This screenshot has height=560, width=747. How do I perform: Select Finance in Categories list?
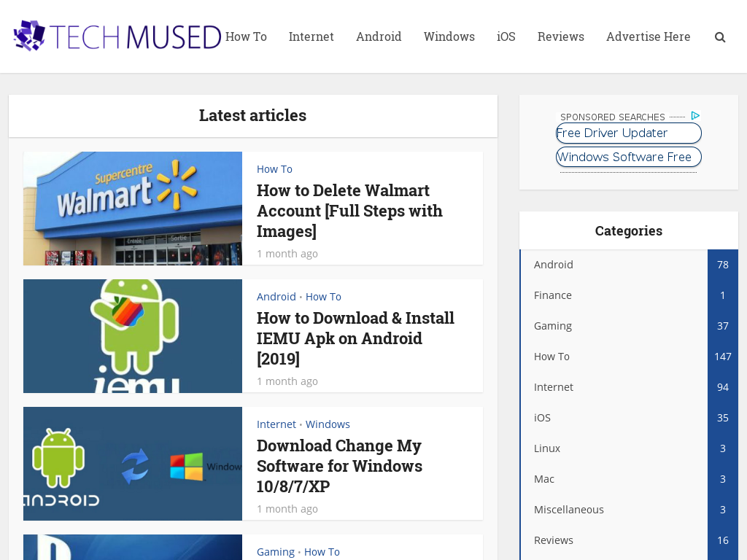553,295
